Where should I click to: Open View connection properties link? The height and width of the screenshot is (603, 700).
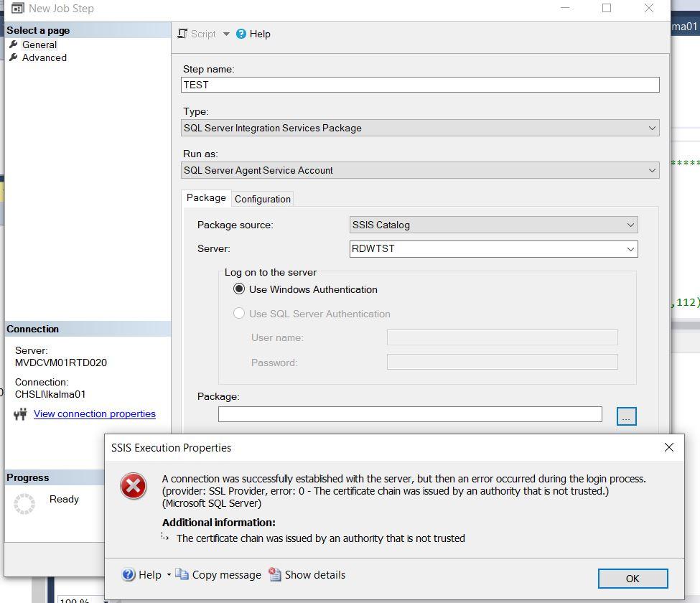click(95, 413)
